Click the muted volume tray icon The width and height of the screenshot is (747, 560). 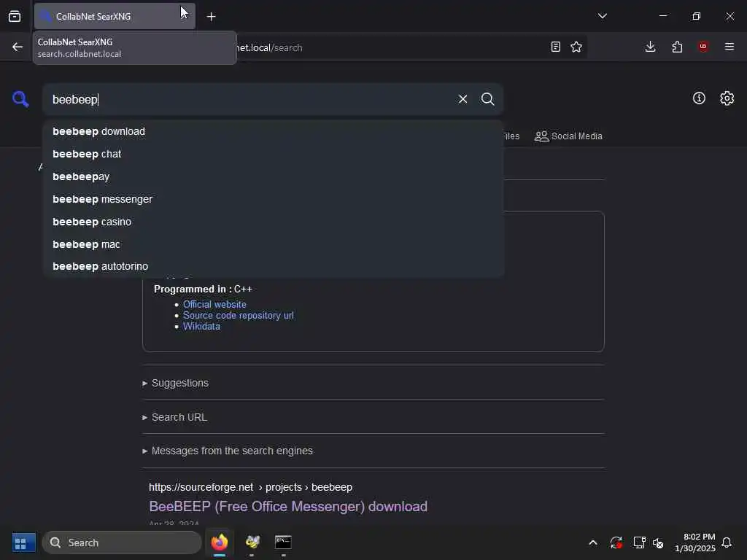pyautogui.click(x=658, y=542)
